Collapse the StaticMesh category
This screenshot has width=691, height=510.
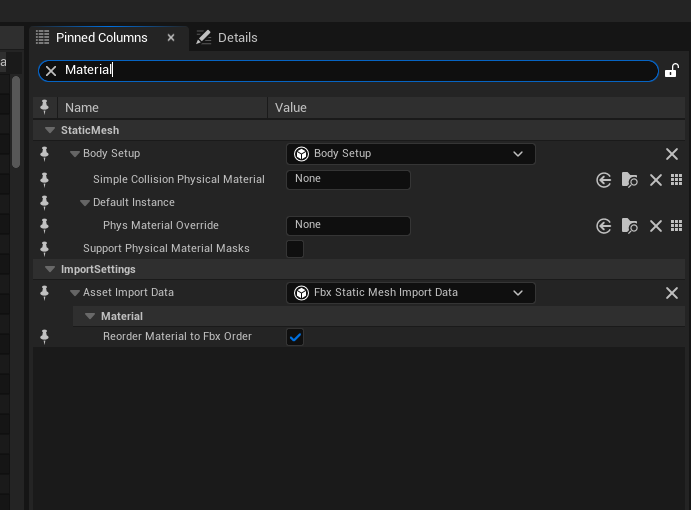tap(50, 131)
